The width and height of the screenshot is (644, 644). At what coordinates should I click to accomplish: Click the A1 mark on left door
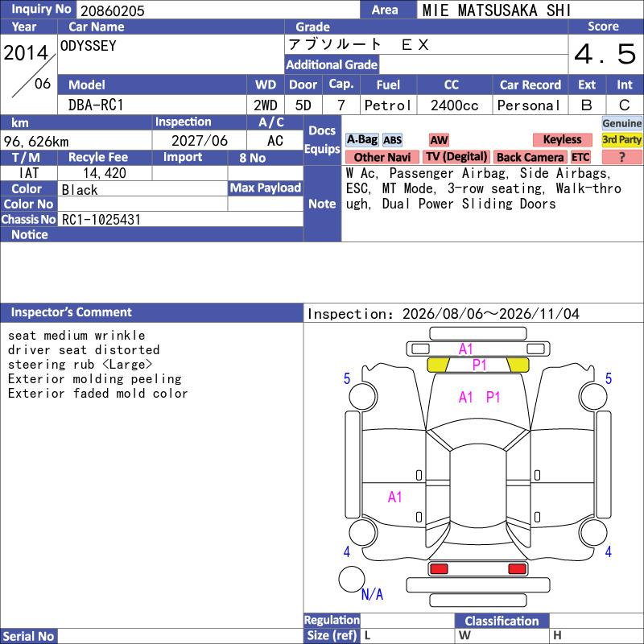click(x=394, y=497)
